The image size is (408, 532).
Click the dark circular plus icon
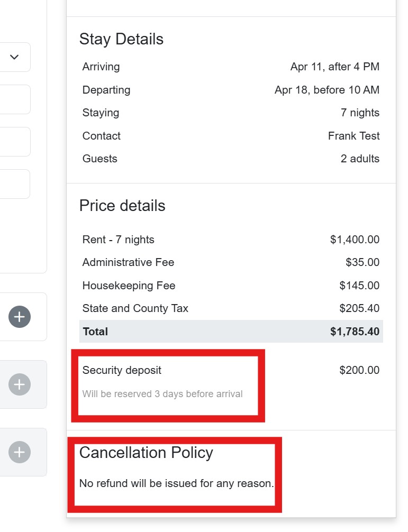pyautogui.click(x=20, y=317)
